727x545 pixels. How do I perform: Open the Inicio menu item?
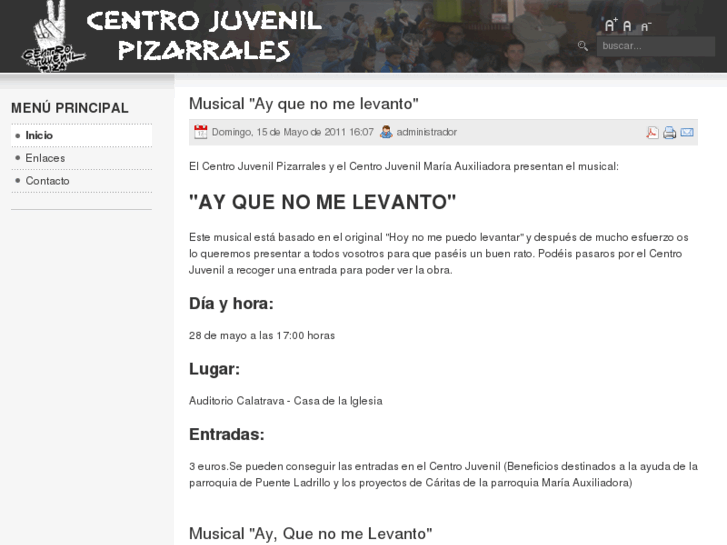click(x=82, y=135)
